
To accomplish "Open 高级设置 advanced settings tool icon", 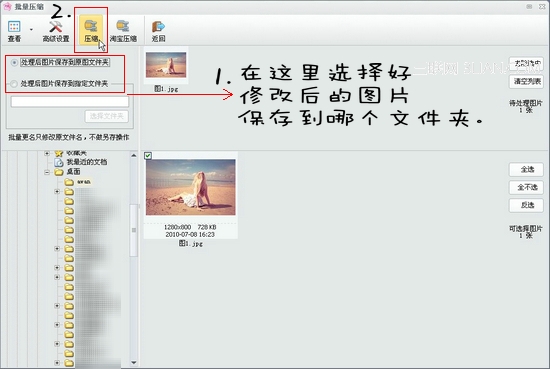I will click(x=56, y=31).
